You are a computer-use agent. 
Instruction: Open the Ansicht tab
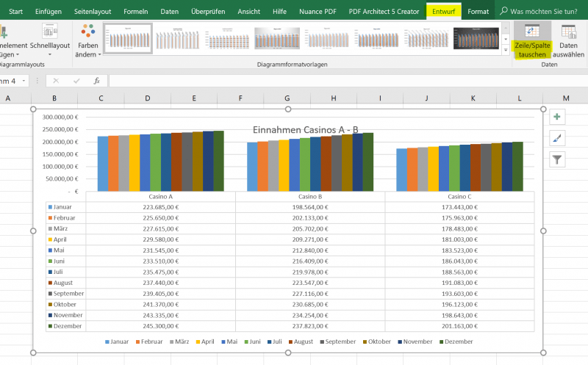point(248,11)
